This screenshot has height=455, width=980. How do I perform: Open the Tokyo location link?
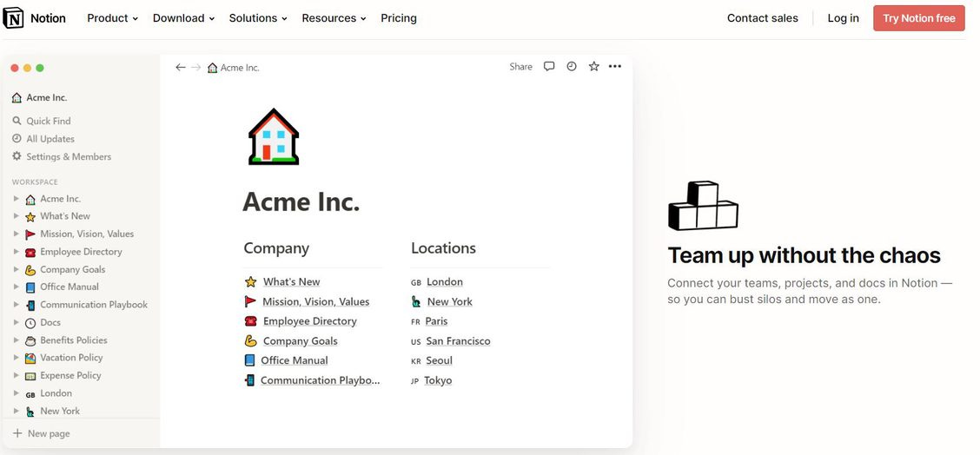438,380
